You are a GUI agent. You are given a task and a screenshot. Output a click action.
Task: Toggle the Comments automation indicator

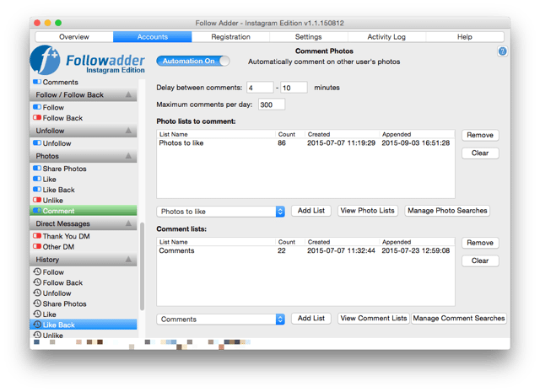pyautogui.click(x=37, y=82)
